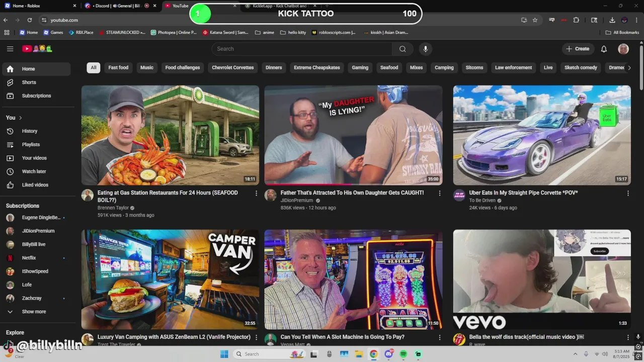Screen dimensions: 644x362
Task: Open the browser extensions puzzle icon
Action: 576,20
